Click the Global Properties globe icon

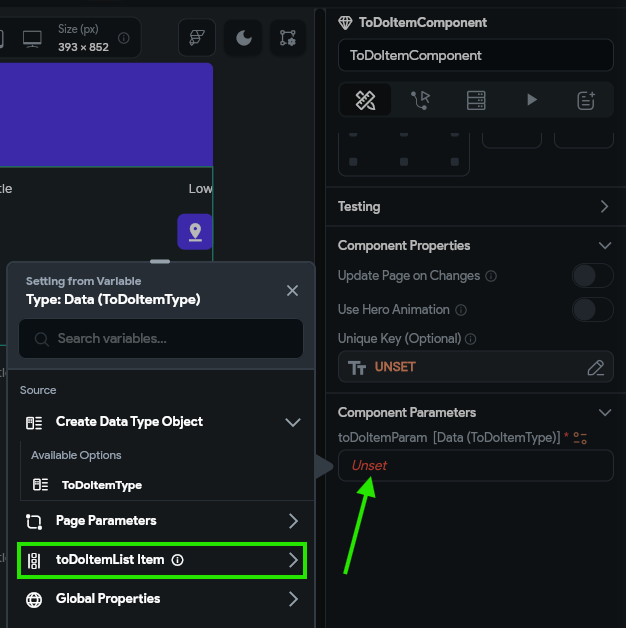pos(34,600)
